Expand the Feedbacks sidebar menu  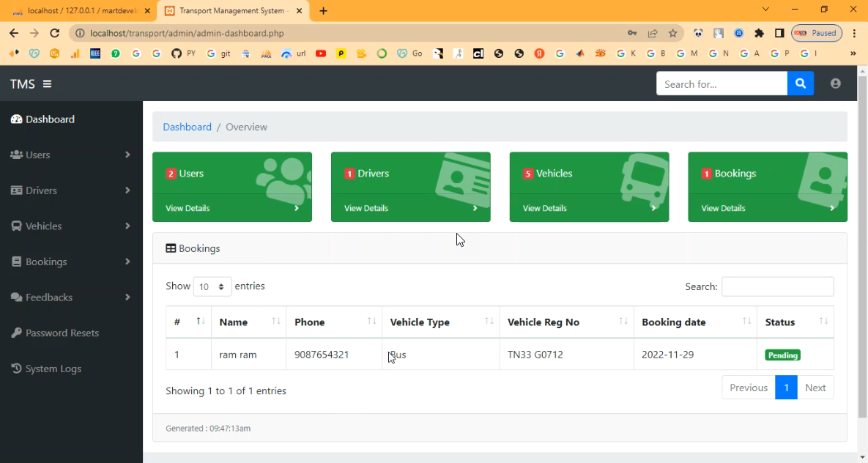click(x=70, y=297)
